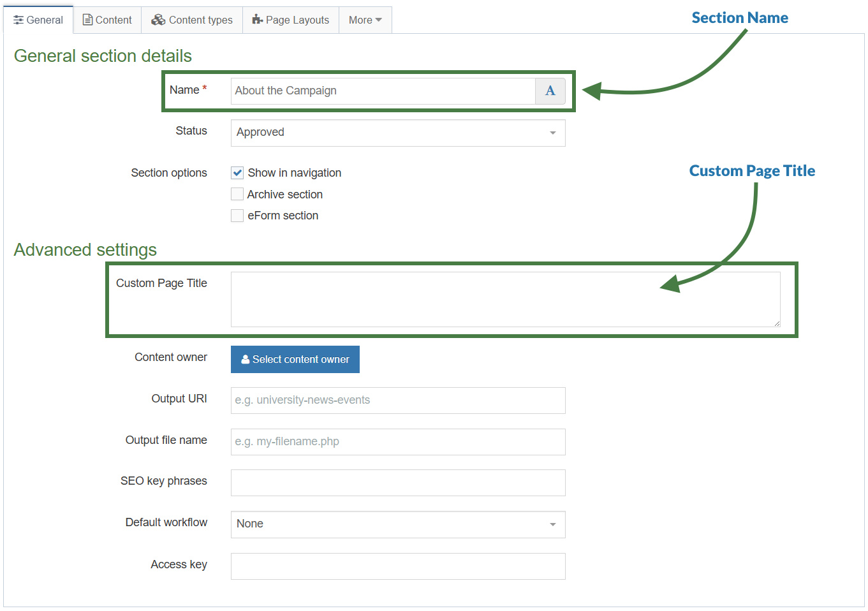The width and height of the screenshot is (868, 611).
Task: Click the Output URI input field
Action: tap(398, 401)
